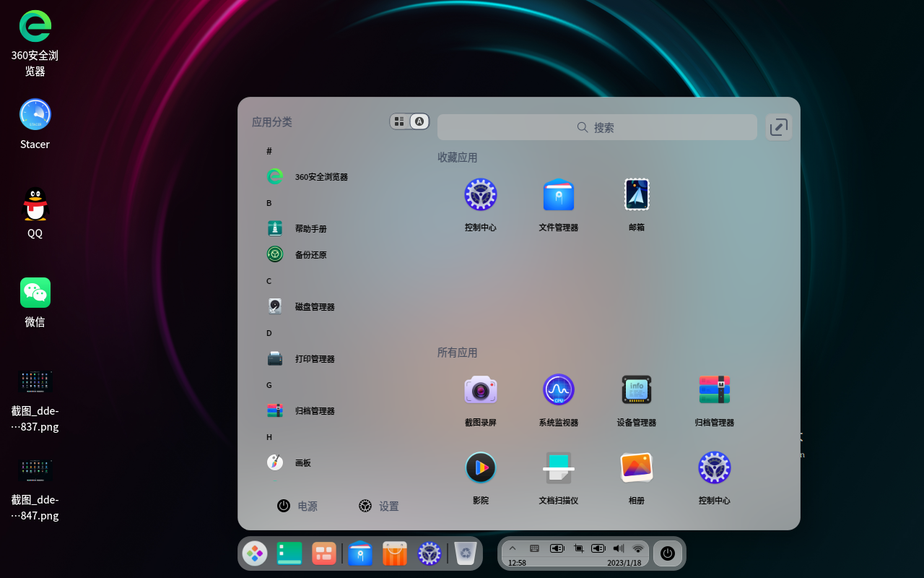
Task: Select 磁盘管理器 in the app list
Action: coord(314,306)
